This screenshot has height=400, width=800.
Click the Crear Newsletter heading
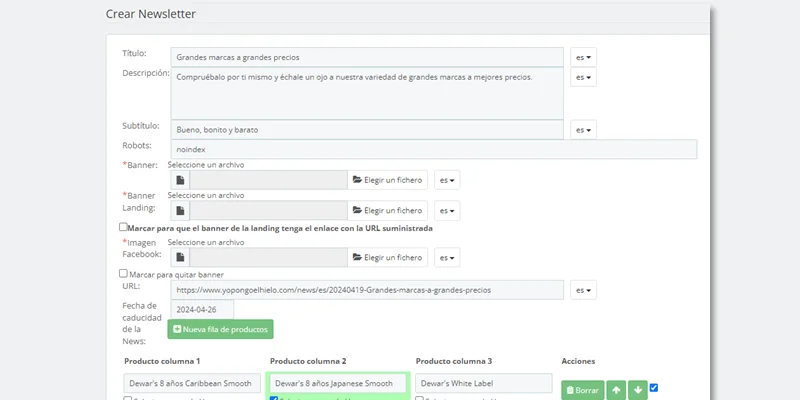click(151, 14)
